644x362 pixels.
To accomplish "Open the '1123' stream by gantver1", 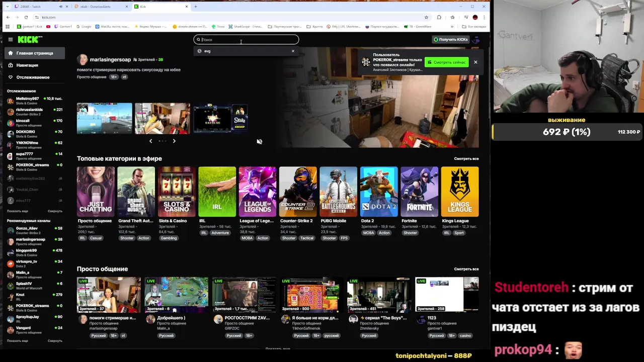I will click(446, 295).
